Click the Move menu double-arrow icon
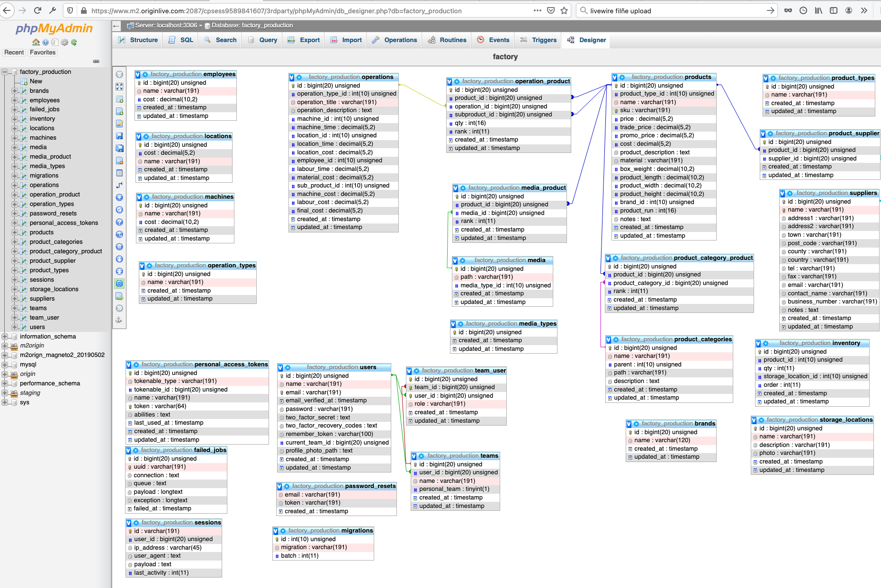The image size is (881, 588). pos(119,308)
